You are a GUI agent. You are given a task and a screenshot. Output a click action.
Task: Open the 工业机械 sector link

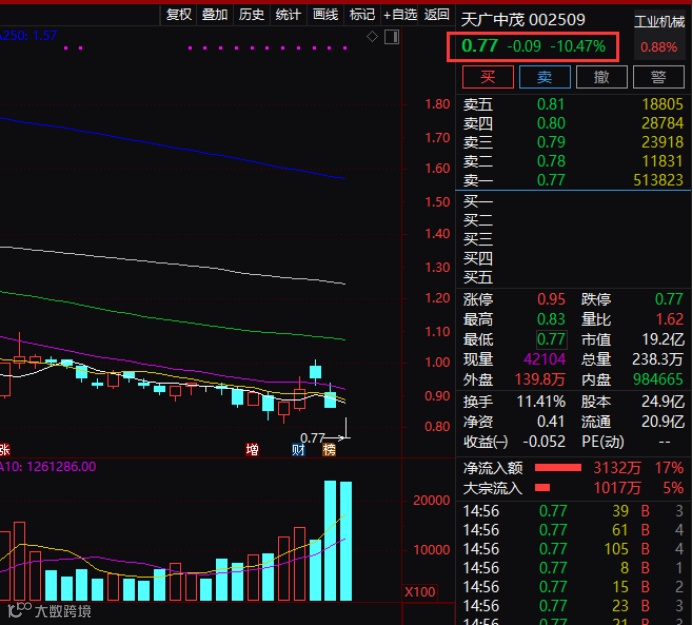659,22
